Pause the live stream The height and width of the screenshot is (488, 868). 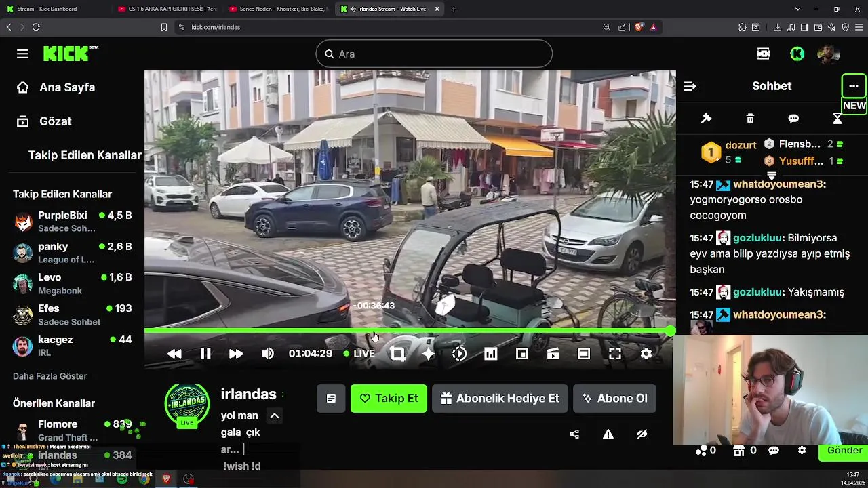click(205, 354)
